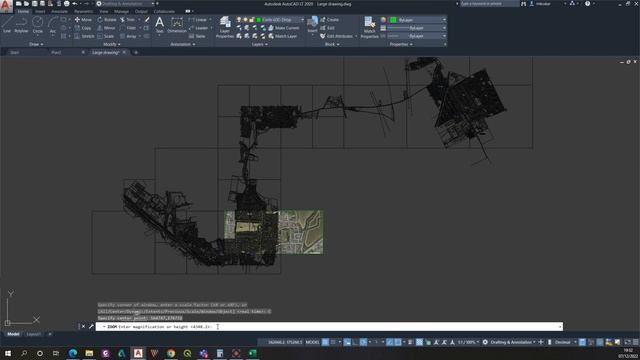
Task: Expand the Modify panel
Action: 111,44
